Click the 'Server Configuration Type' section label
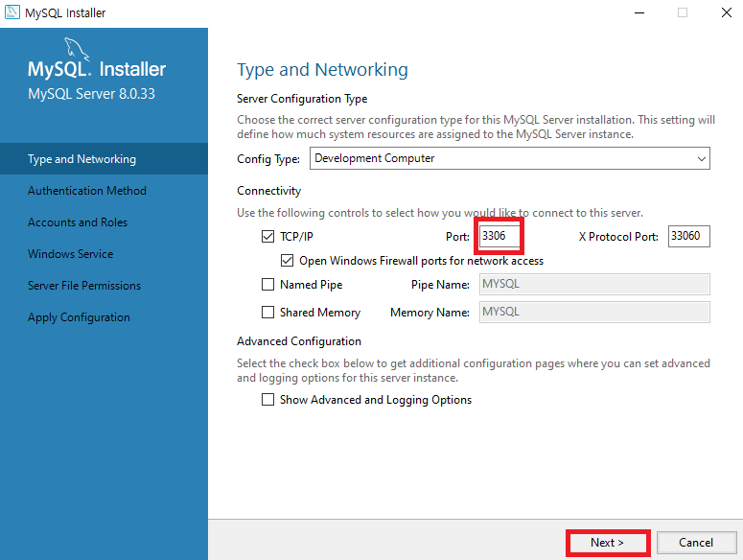Viewport: 743px width, 560px height. pos(302,99)
